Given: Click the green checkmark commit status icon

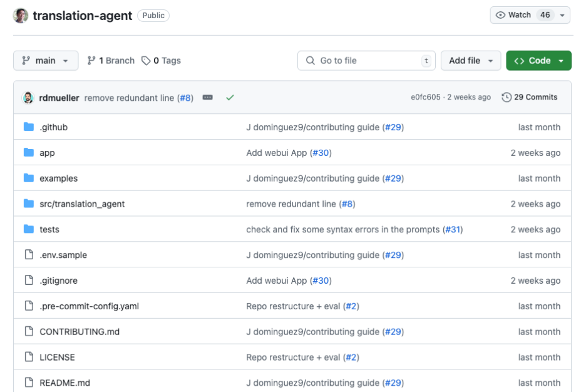Looking at the screenshot, I should [230, 98].
